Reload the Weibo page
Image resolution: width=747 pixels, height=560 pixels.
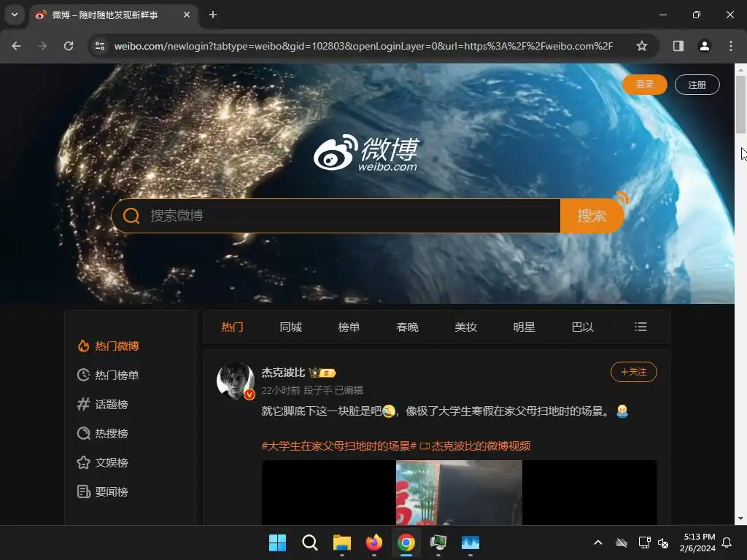tap(69, 46)
